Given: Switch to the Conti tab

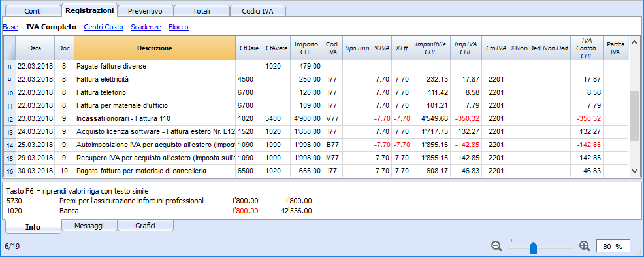Looking at the screenshot, I should [x=33, y=11].
